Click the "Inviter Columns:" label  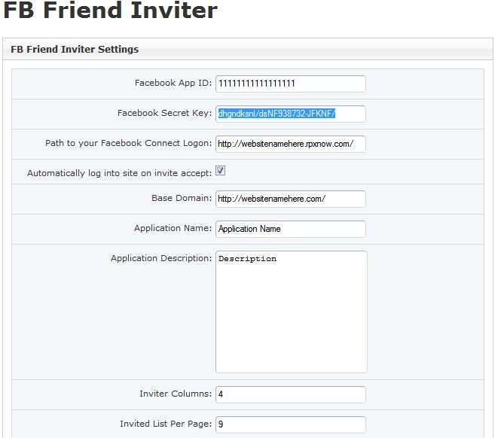tap(176, 394)
